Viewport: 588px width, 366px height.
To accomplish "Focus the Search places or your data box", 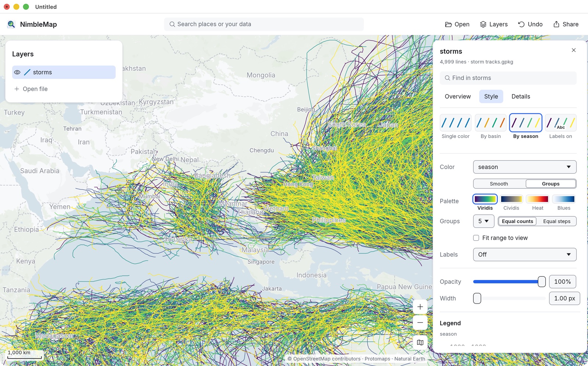I will pos(264,24).
